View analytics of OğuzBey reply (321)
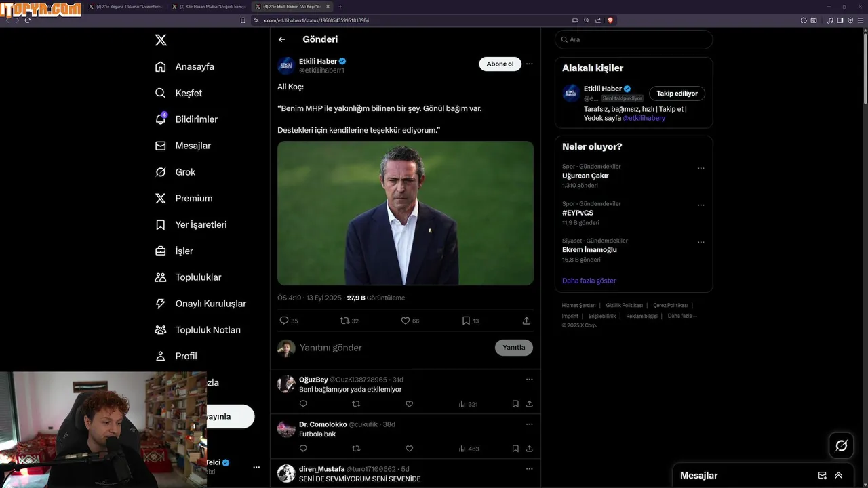The image size is (868, 488). click(468, 404)
